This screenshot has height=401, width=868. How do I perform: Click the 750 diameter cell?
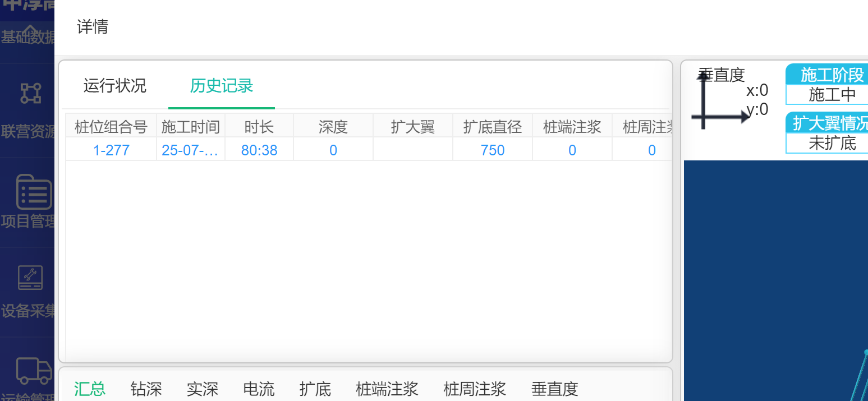[x=493, y=150]
